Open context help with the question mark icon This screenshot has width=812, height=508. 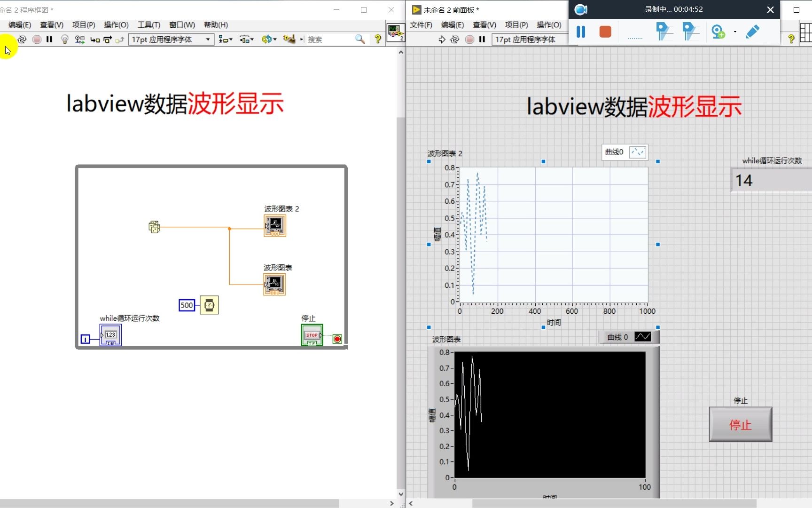click(379, 40)
